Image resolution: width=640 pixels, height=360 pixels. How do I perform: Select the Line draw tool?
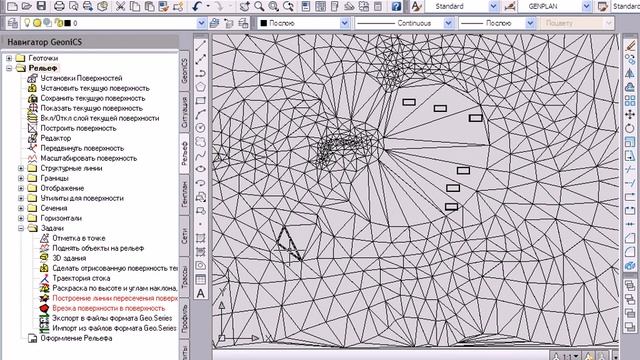tap(200, 46)
